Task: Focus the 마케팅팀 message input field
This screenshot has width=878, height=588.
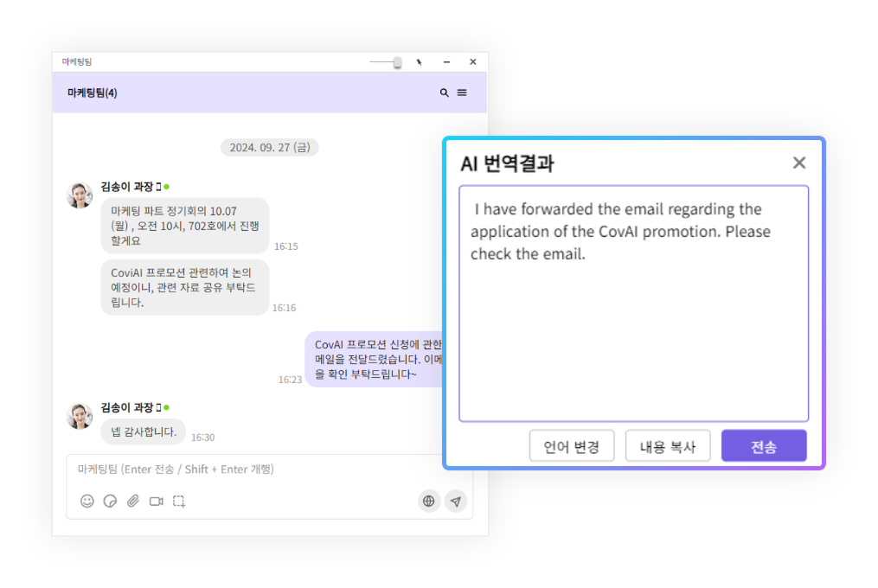Action: [260, 470]
